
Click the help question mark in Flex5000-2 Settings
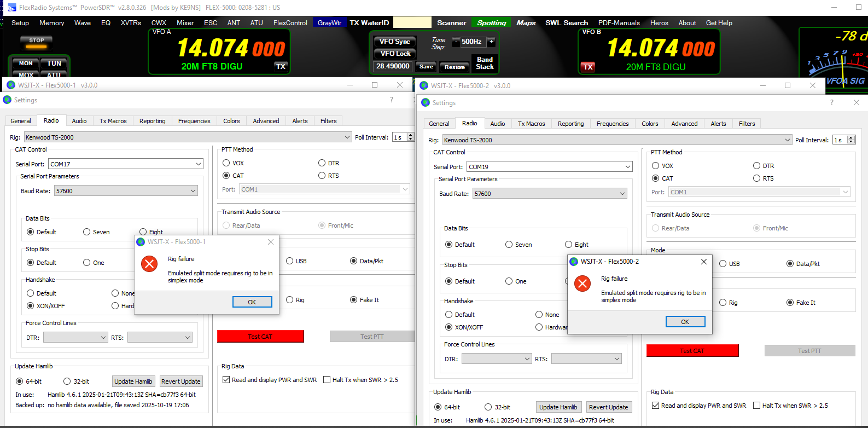pyautogui.click(x=832, y=102)
